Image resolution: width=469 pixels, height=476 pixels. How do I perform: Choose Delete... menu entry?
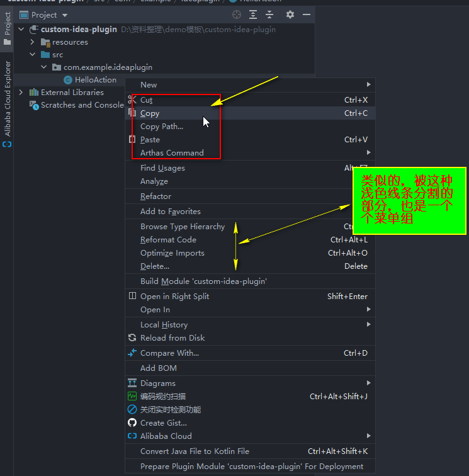251,266
